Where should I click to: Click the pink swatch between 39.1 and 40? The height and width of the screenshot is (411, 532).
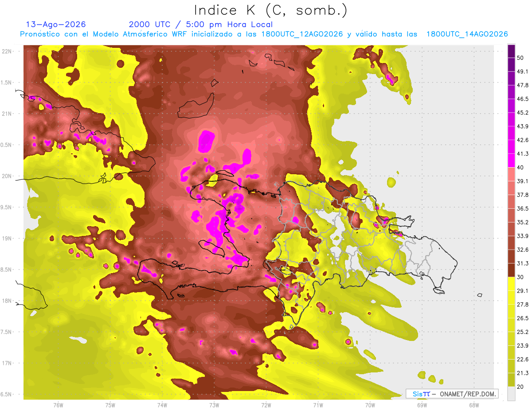coord(512,174)
